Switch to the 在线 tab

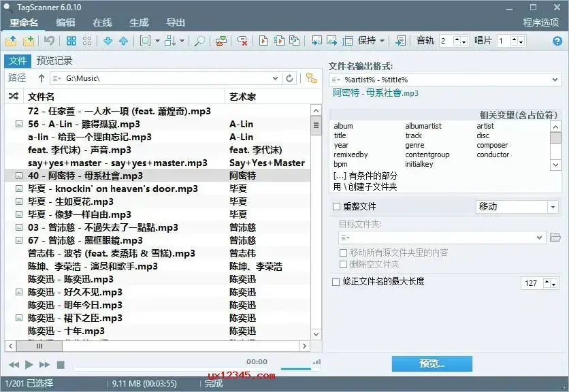102,22
